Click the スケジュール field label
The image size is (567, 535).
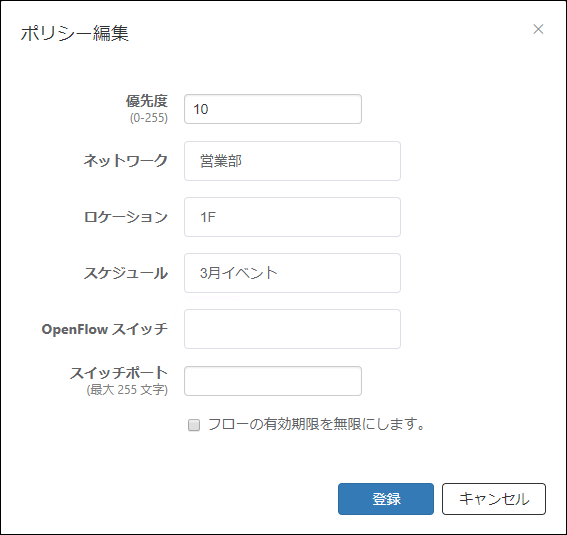[x=125, y=273]
